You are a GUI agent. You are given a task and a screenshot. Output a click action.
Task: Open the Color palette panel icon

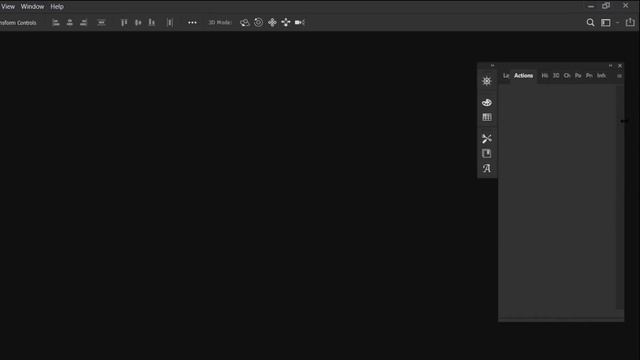click(487, 102)
